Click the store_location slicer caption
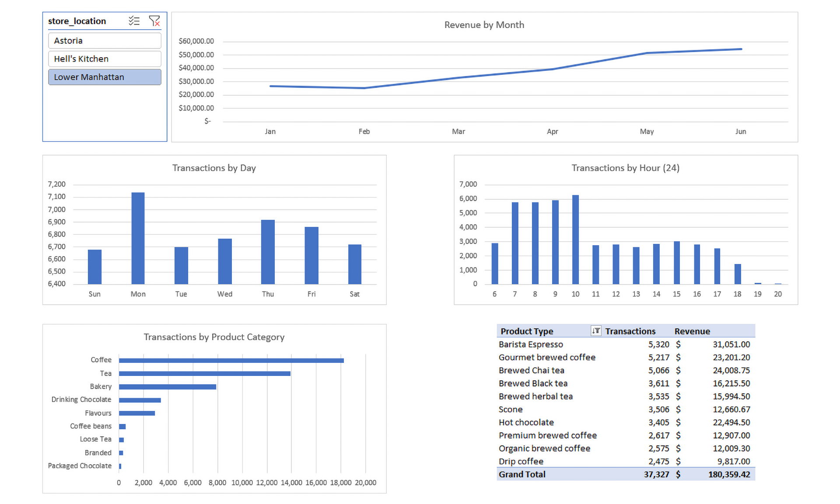The image size is (840, 504). click(77, 21)
